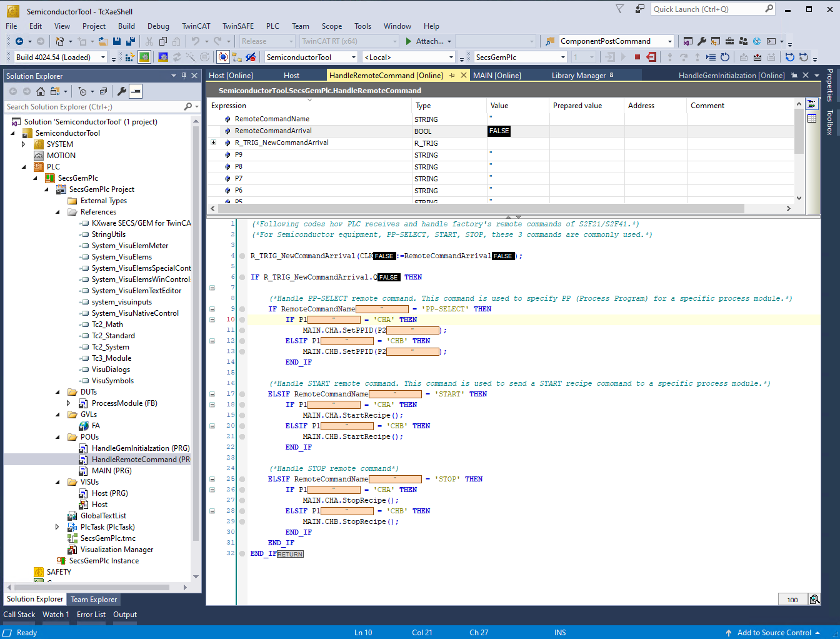Click the Find in Files icon

(549, 41)
